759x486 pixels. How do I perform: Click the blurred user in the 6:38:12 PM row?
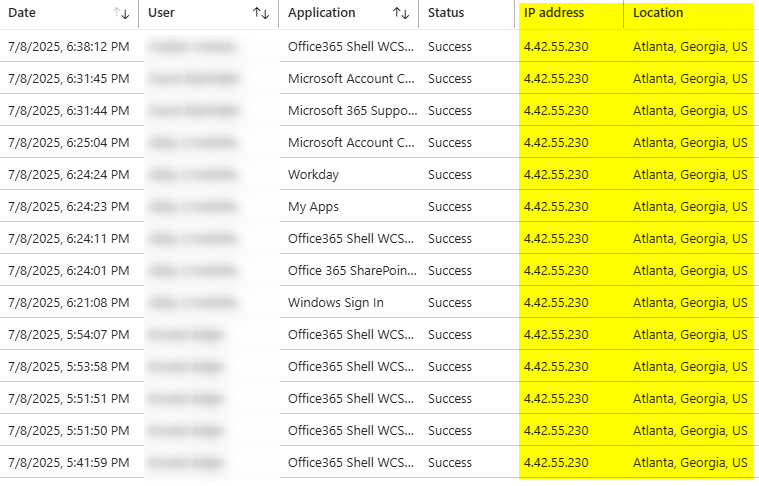click(192, 46)
